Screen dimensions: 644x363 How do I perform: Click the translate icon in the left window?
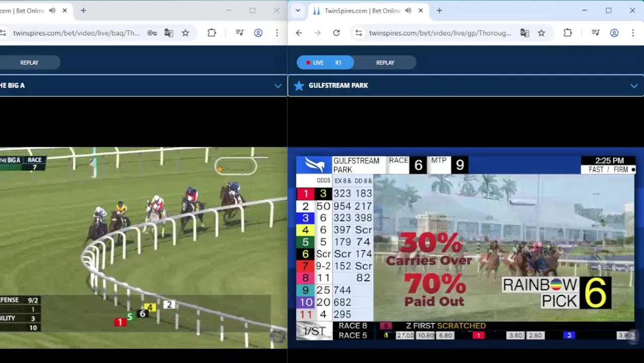coord(169,33)
